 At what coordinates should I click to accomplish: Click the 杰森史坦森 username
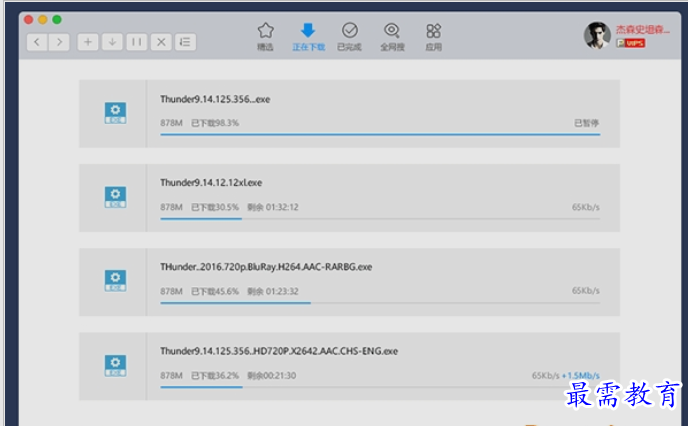tap(643, 30)
